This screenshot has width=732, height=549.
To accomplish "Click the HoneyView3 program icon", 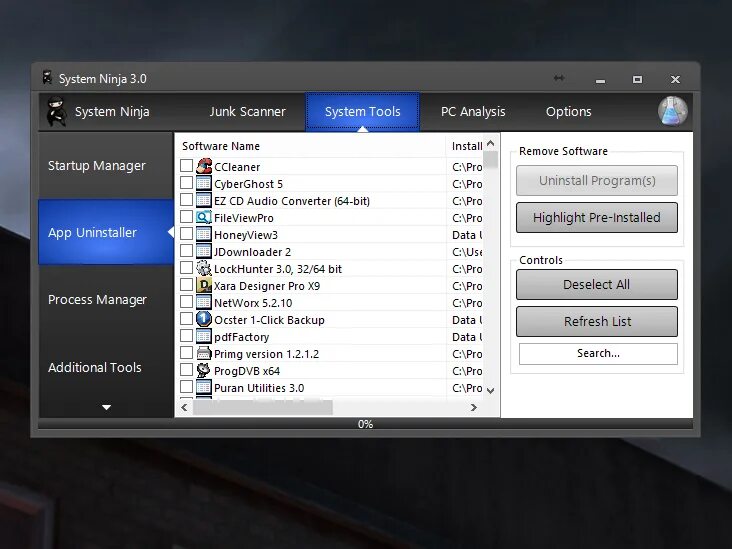I will point(204,234).
